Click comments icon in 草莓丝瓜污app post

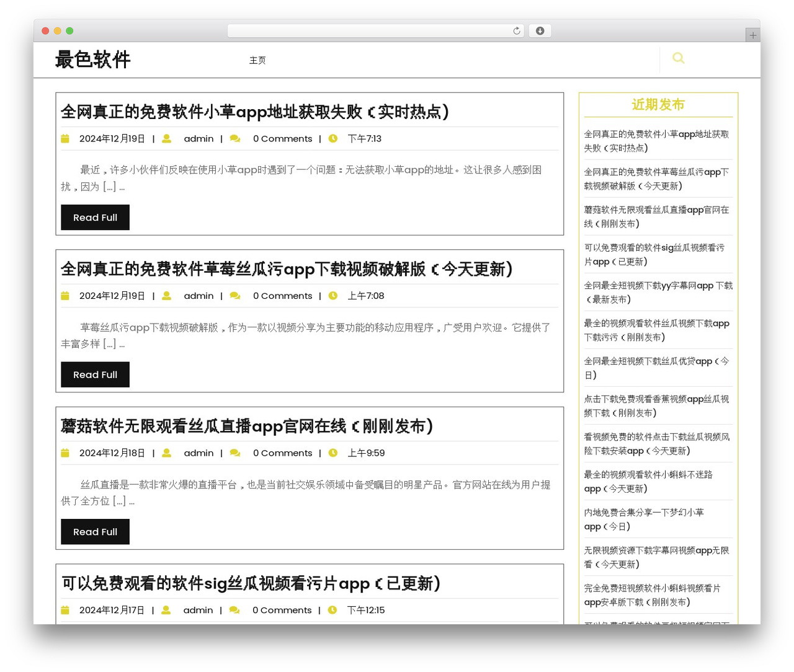[x=235, y=296]
